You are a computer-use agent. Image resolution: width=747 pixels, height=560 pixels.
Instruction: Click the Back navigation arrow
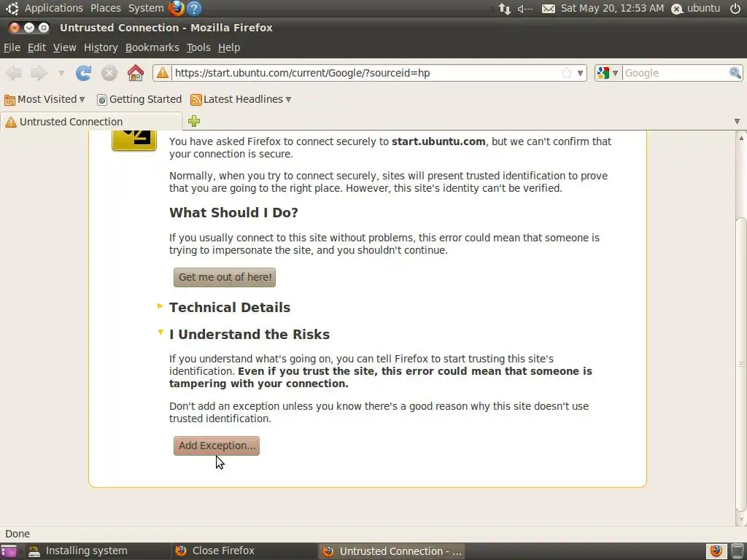point(13,73)
